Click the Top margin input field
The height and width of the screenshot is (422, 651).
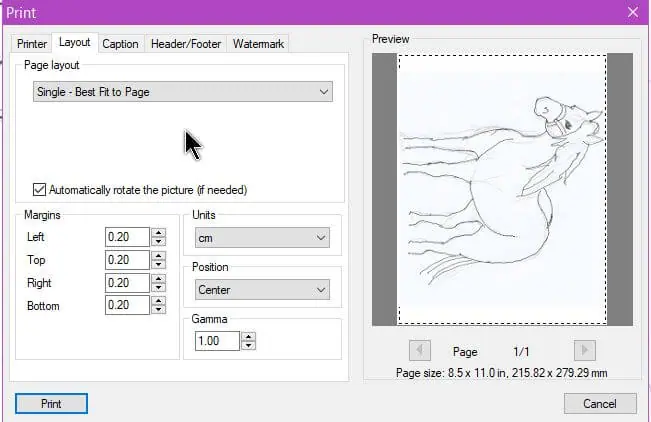point(127,260)
